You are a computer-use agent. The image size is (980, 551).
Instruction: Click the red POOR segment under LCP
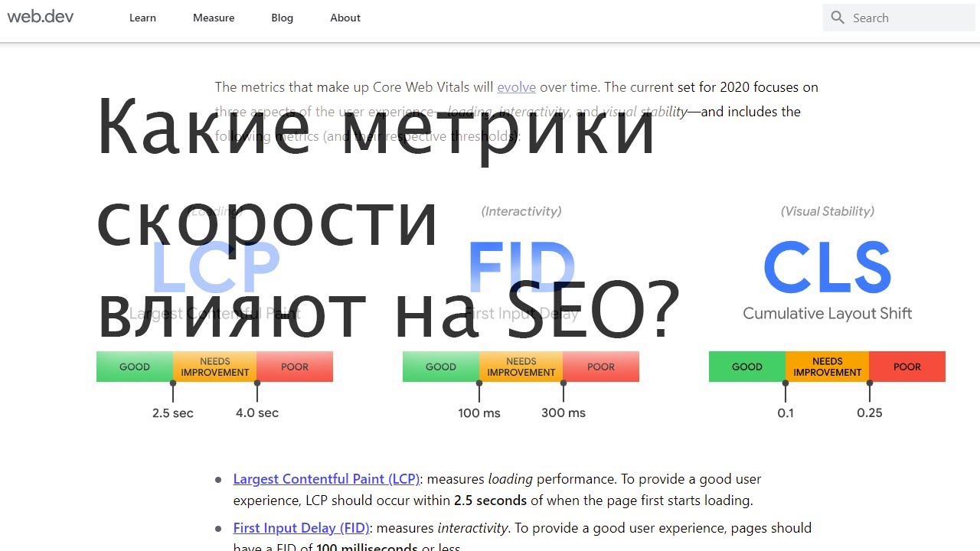click(x=295, y=367)
